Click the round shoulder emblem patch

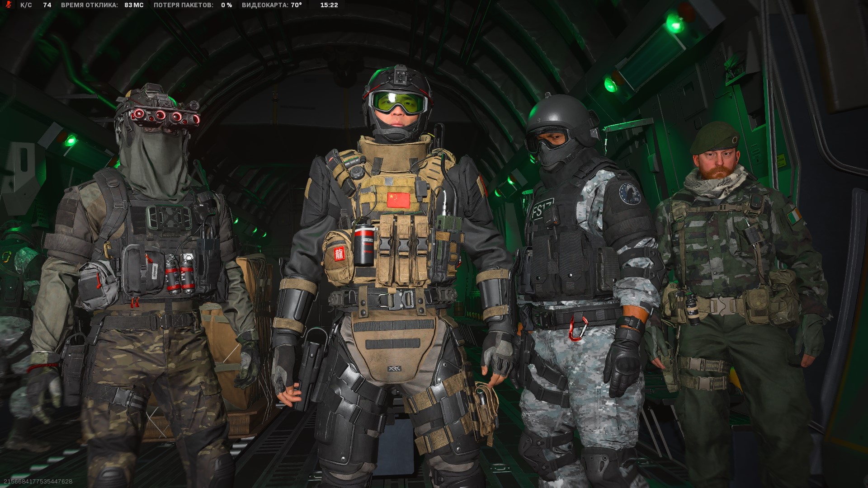[x=630, y=193]
